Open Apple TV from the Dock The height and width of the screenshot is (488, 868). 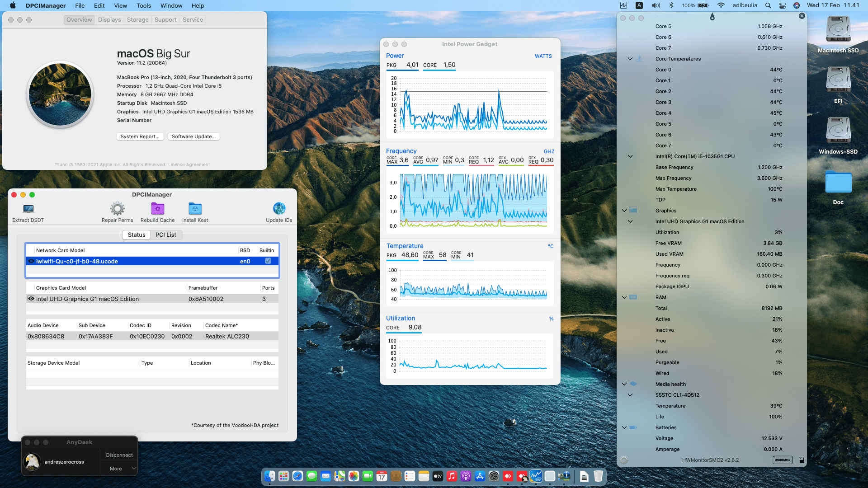(x=438, y=476)
